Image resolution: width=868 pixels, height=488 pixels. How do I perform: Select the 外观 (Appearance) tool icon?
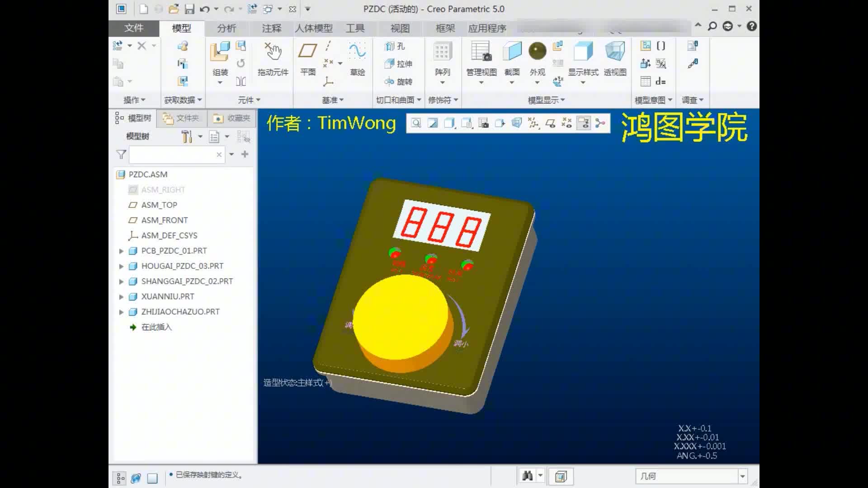pos(537,50)
